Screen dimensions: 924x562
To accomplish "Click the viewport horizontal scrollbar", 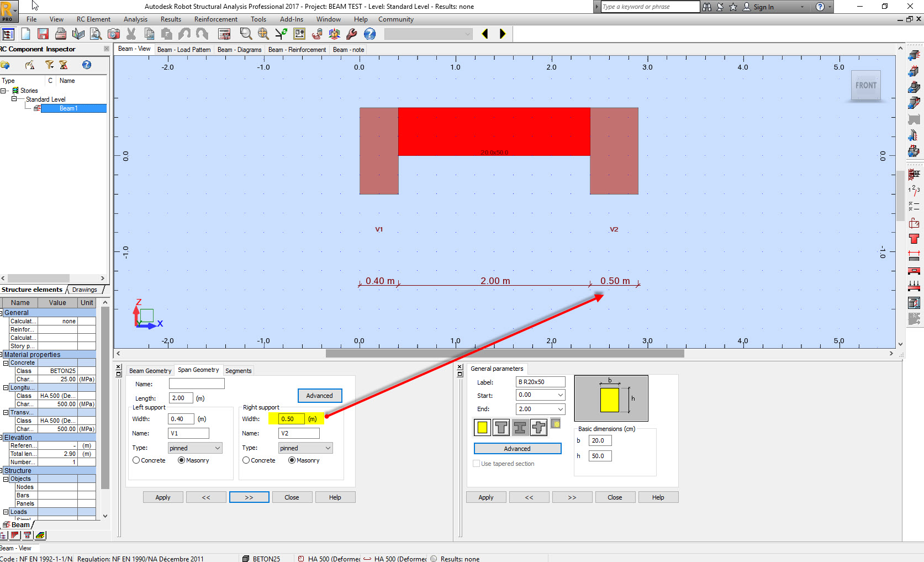I will 505,354.
